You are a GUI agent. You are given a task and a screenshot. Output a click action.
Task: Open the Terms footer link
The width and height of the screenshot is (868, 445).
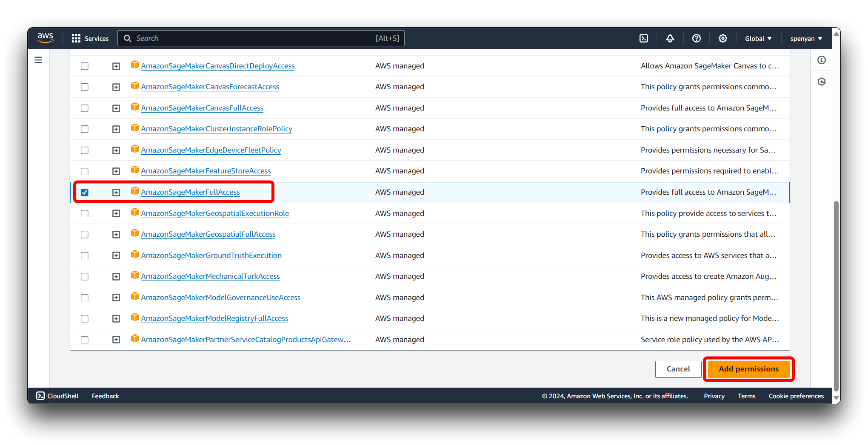point(746,396)
